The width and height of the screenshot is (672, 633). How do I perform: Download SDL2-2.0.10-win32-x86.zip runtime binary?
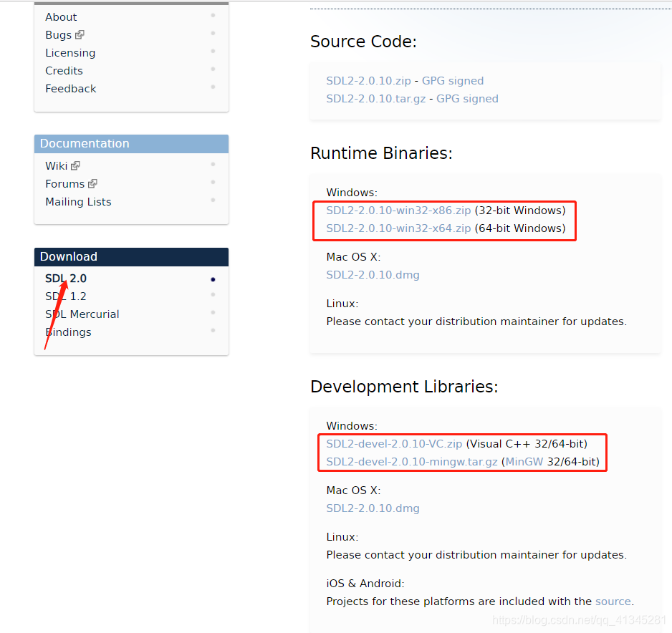398,211
